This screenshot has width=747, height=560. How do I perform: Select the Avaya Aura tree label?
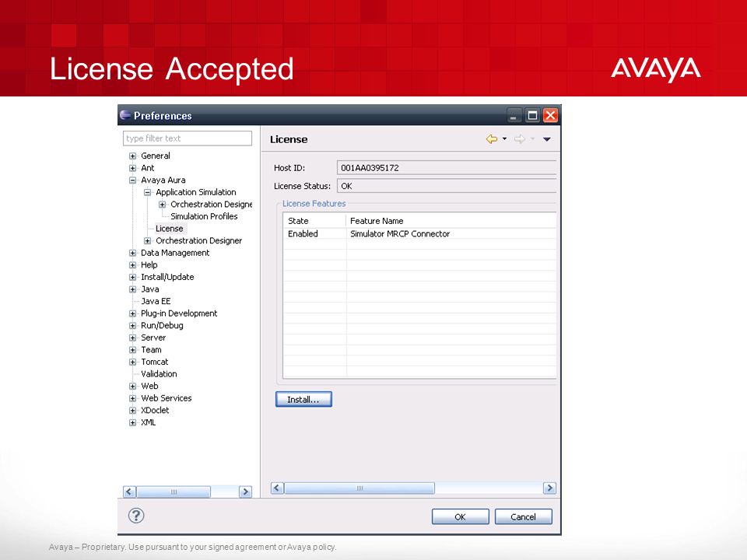point(163,180)
